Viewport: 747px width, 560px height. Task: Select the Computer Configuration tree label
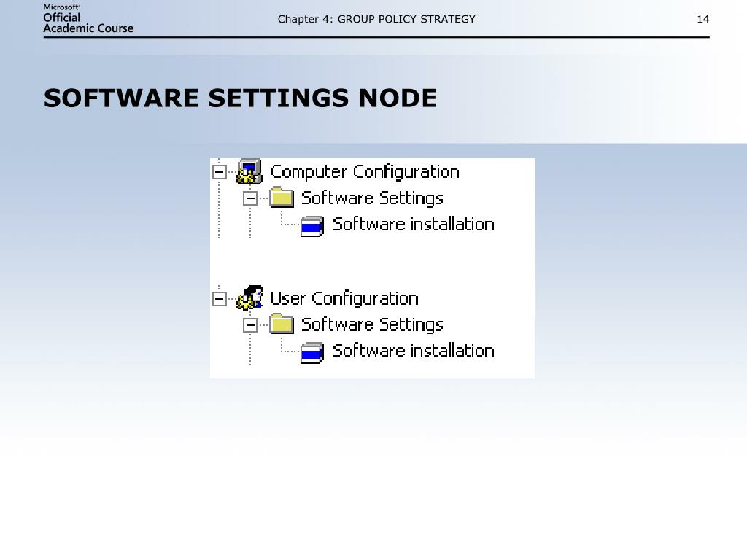365,172
